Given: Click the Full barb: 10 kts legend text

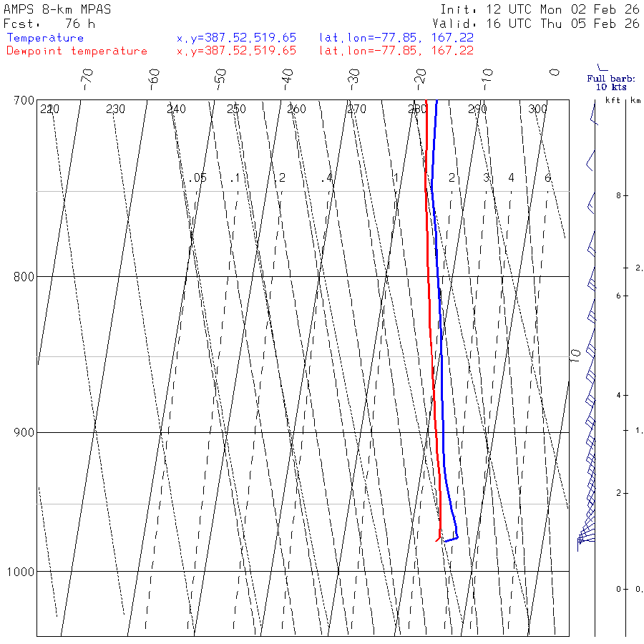Looking at the screenshot, I should click(x=611, y=82).
